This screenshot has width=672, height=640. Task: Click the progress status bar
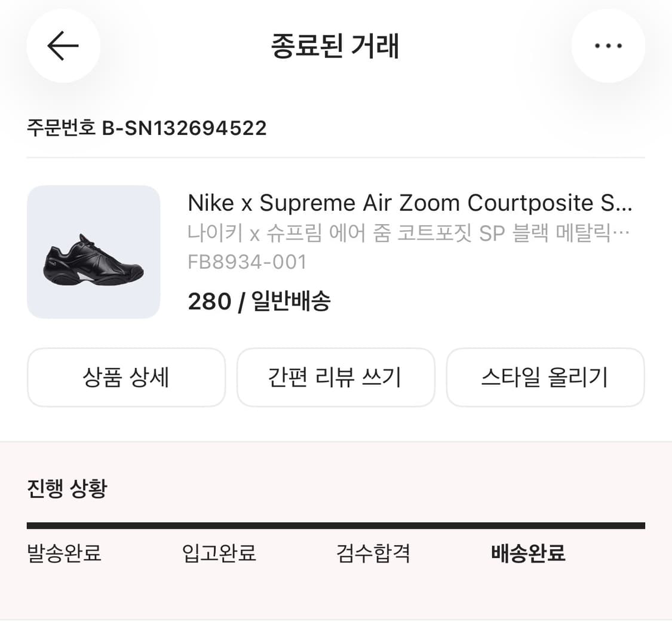[336, 525]
